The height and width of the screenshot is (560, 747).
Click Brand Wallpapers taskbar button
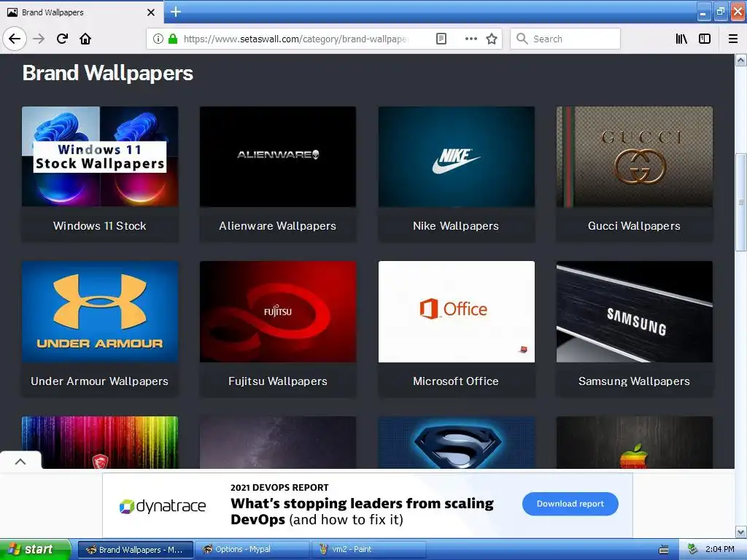coord(136,549)
